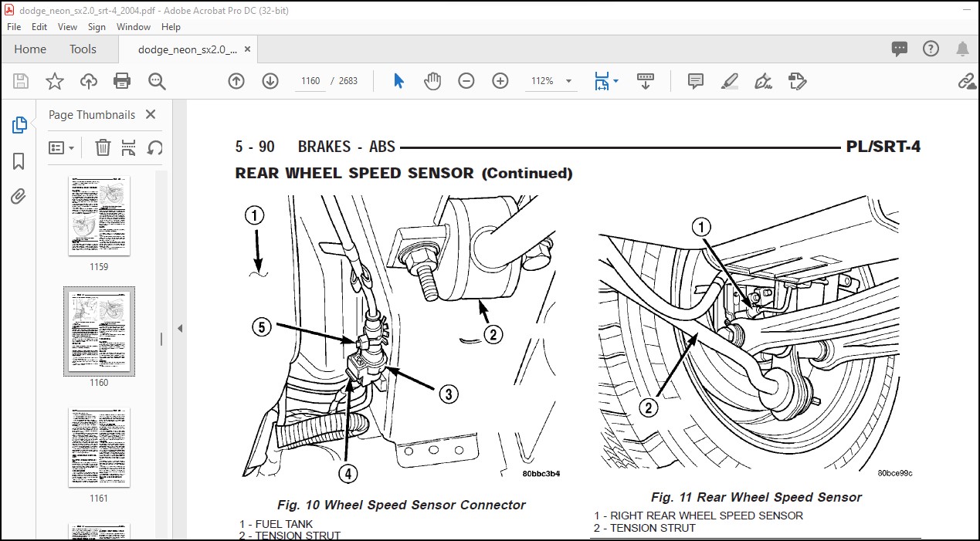Screen dimensions: 980x541
Task: Open the Edit menu
Action: pos(39,26)
